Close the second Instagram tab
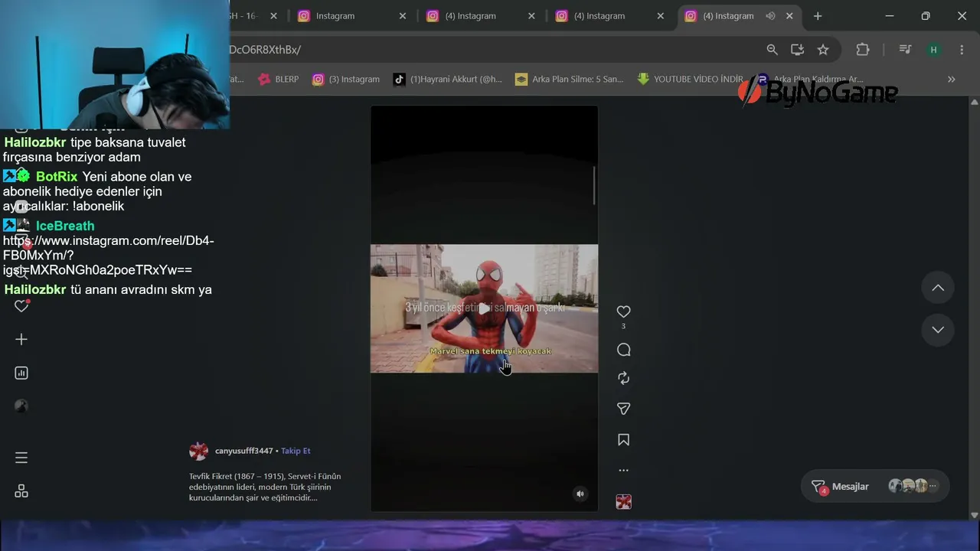The width and height of the screenshot is (980, 551). pos(531,16)
